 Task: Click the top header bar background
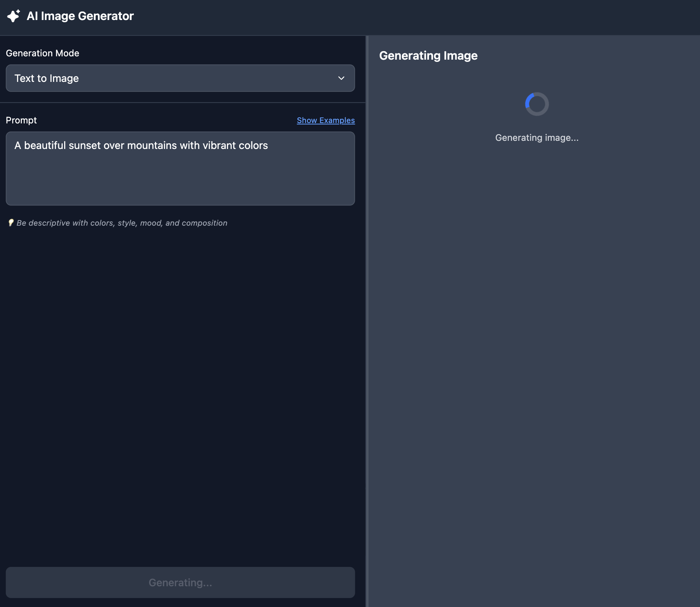click(408, 17)
